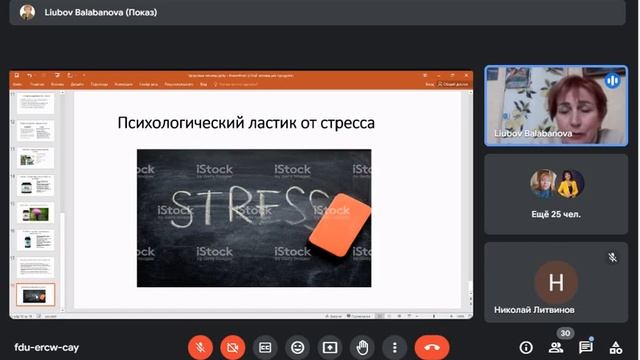640x360 pixels.
Task: Click the start slideshow icon in quick access toolbar
Action: click(57, 76)
